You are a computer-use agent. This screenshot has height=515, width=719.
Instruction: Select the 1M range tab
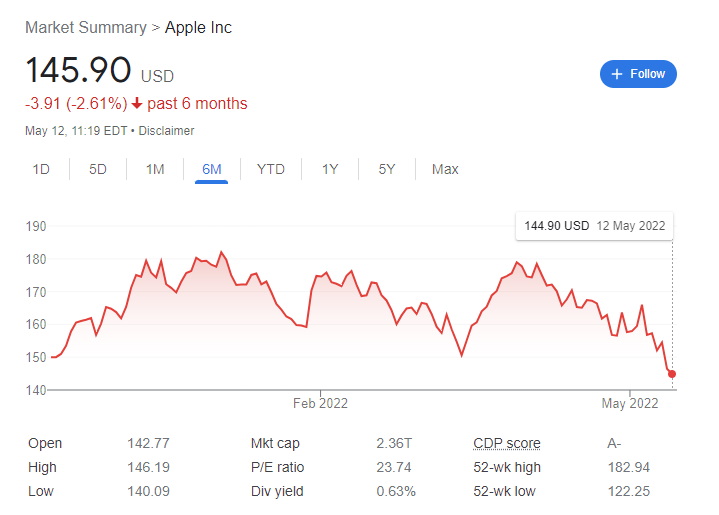pos(155,169)
